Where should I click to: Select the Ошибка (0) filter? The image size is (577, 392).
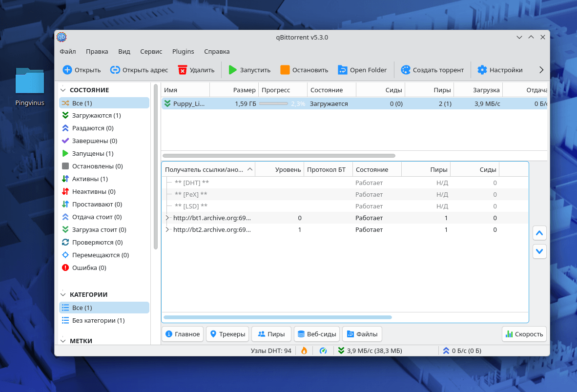pyautogui.click(x=104, y=268)
